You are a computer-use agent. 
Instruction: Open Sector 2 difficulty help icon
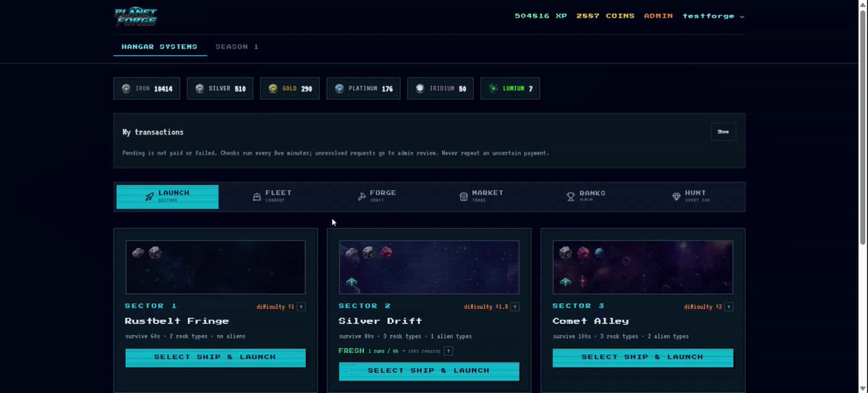[x=516, y=307]
